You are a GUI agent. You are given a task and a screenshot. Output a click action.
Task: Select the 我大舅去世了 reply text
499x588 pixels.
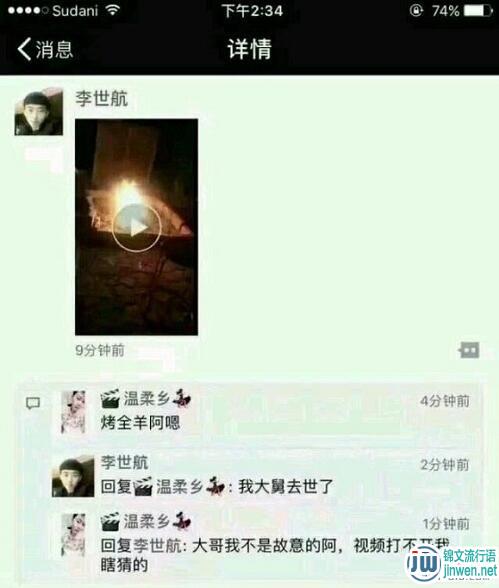point(286,486)
